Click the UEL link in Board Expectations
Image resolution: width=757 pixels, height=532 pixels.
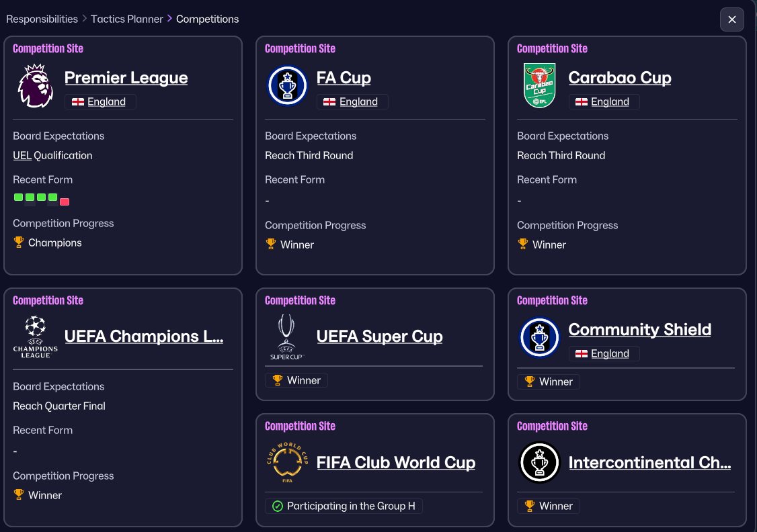(22, 155)
